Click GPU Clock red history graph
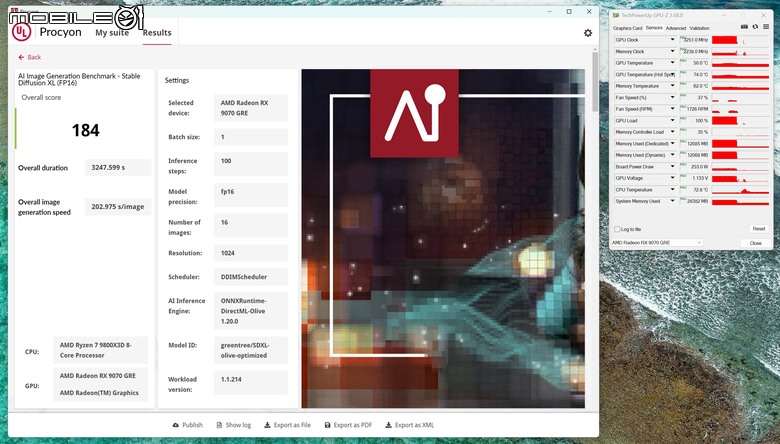Image resolution: width=780 pixels, height=444 pixels. tap(740, 40)
